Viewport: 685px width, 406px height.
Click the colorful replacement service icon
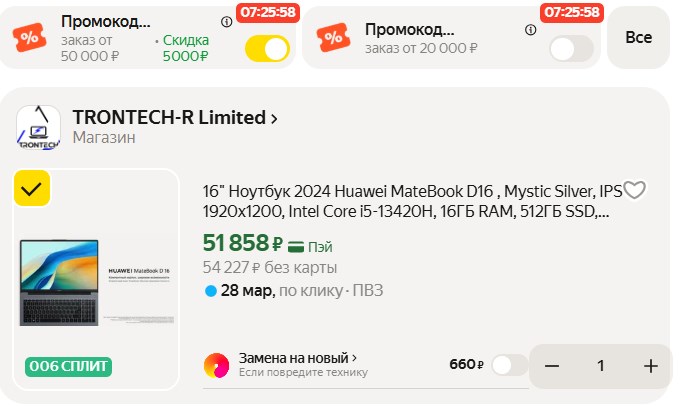tap(216, 366)
